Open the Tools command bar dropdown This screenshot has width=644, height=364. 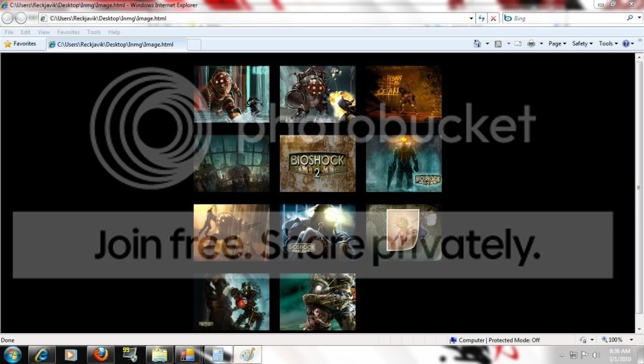pyautogui.click(x=608, y=43)
